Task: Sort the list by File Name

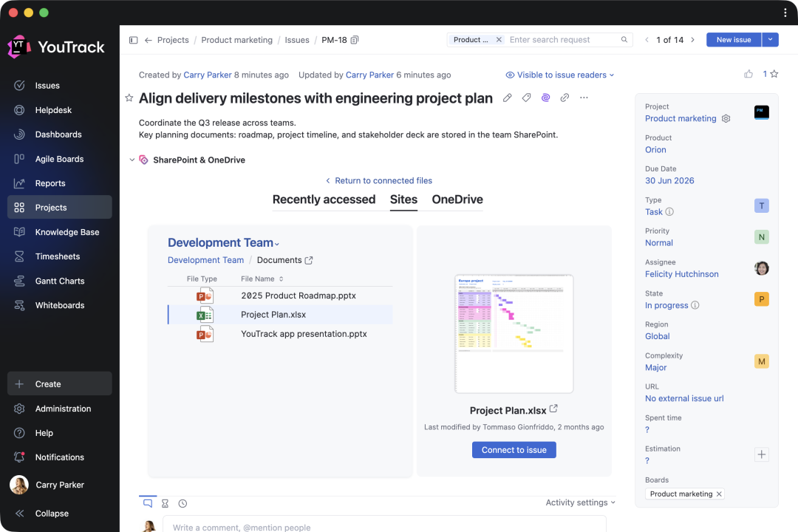Action: coord(262,279)
